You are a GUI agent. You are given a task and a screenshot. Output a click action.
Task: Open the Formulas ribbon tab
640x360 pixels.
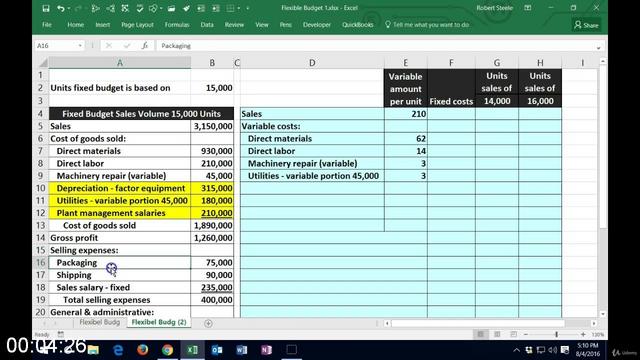[x=177, y=25]
